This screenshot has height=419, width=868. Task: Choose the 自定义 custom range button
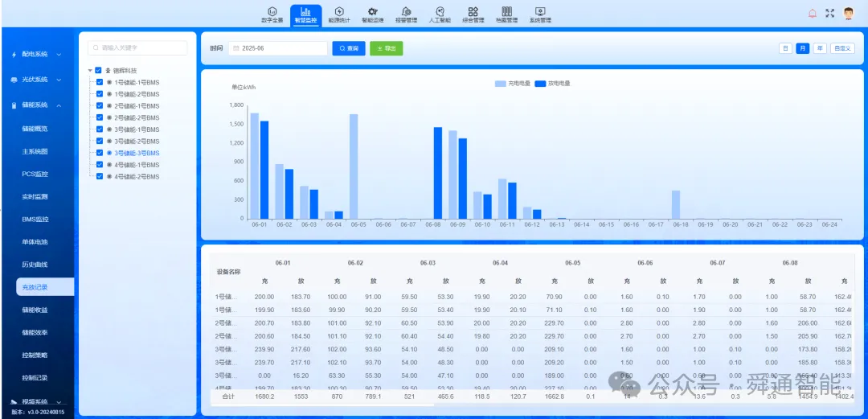pyautogui.click(x=842, y=48)
